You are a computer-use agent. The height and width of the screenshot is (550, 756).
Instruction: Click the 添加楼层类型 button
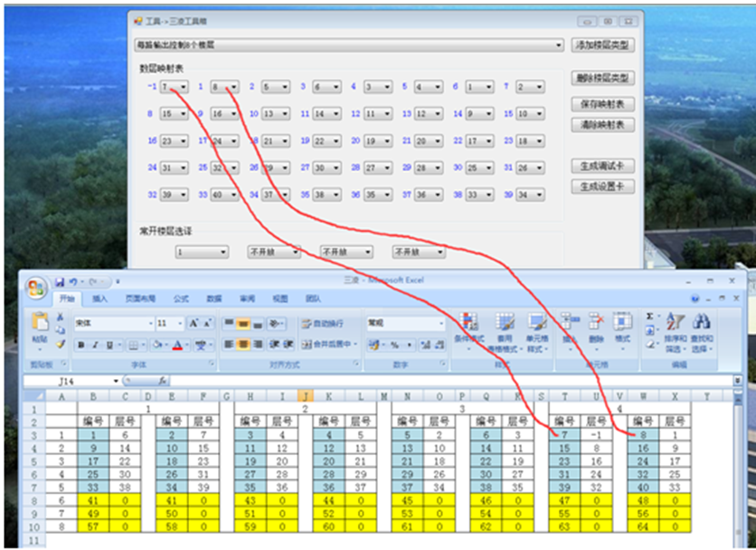point(602,45)
